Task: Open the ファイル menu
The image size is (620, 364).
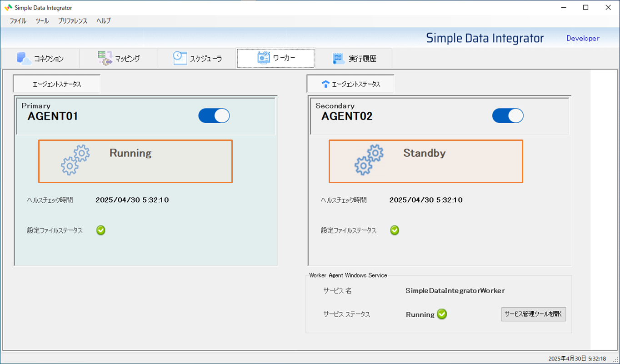Action: 18,21
